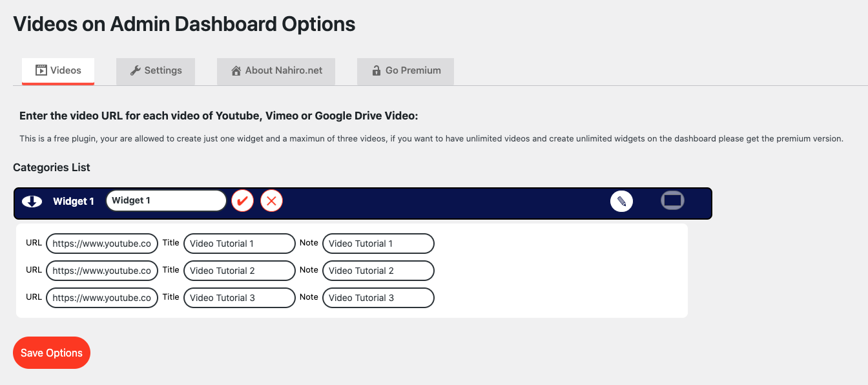Confirm widget name with the red checkmark icon
This screenshot has height=385, width=868.
point(243,201)
